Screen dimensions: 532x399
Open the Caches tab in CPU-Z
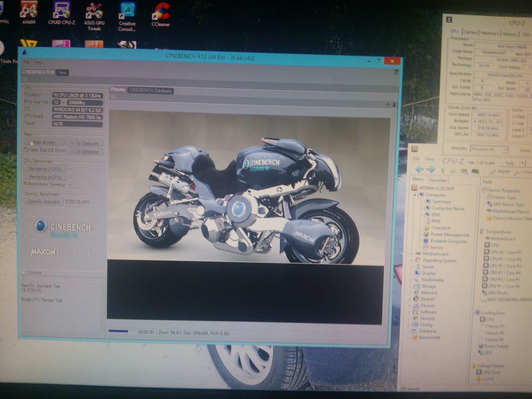click(470, 32)
